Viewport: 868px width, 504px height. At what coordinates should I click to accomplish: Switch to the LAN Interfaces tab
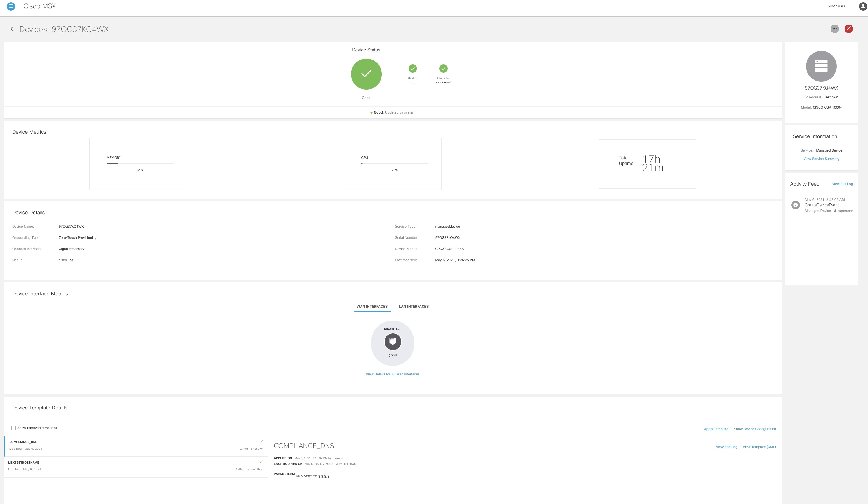click(x=413, y=307)
